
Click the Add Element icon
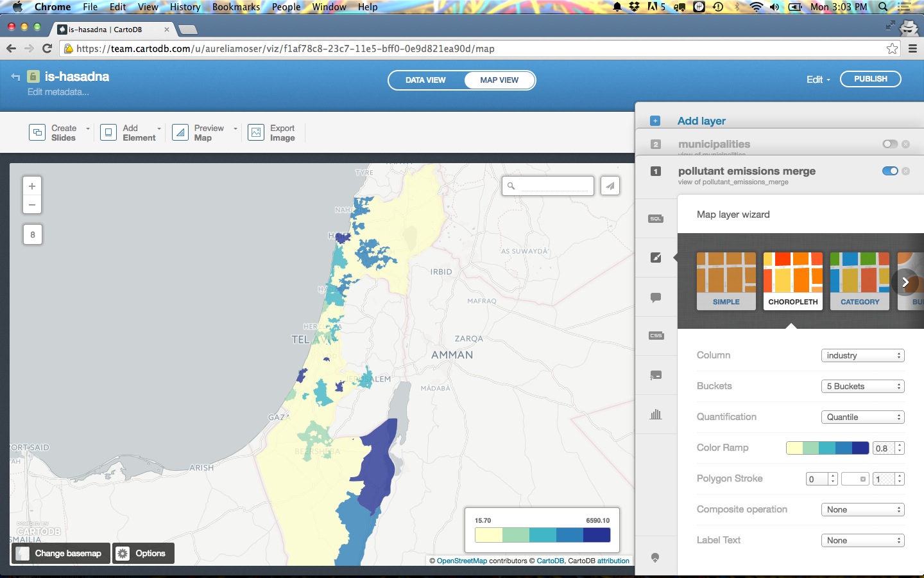click(108, 132)
